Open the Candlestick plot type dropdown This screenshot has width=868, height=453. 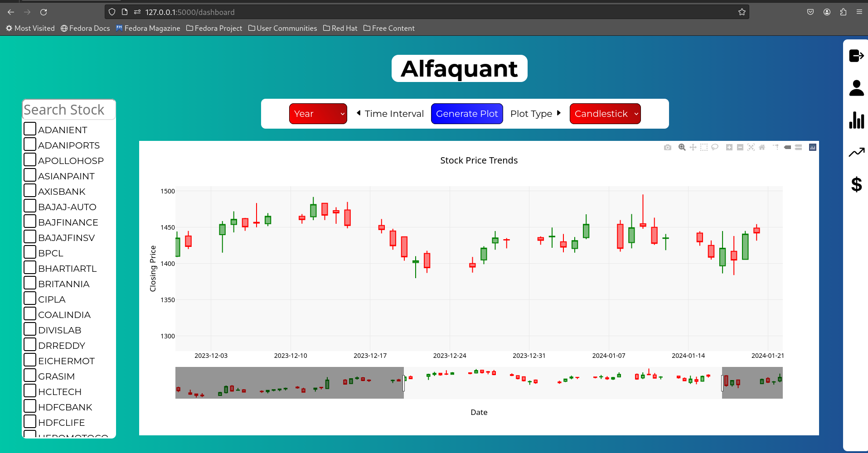pyautogui.click(x=605, y=114)
